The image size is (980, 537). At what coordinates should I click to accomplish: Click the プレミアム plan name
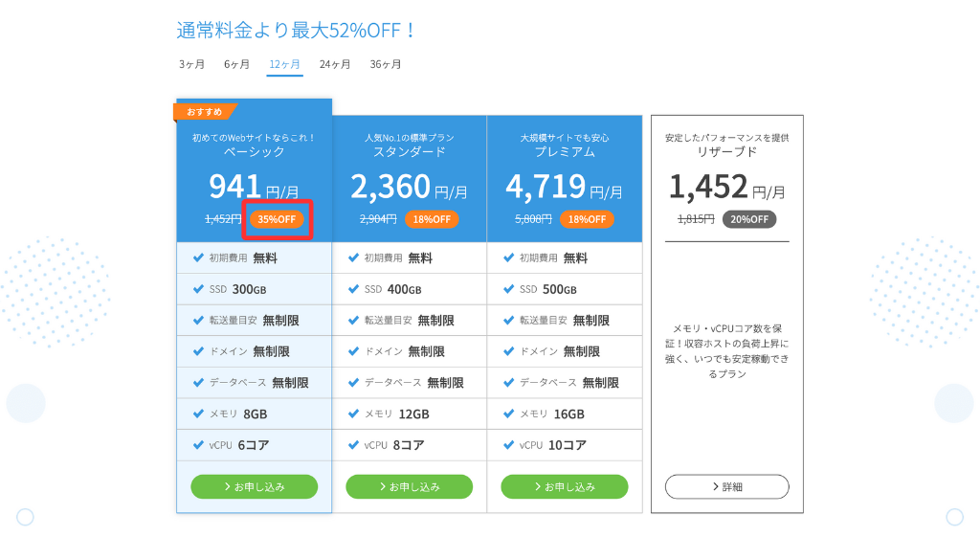[565, 152]
